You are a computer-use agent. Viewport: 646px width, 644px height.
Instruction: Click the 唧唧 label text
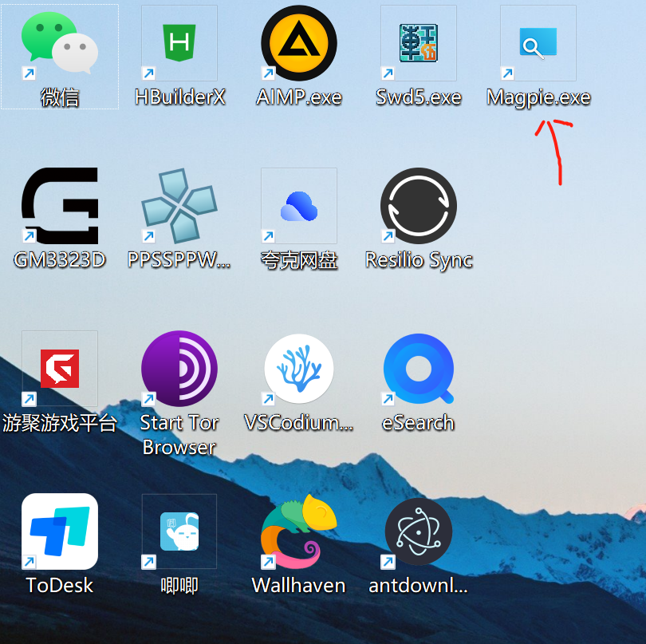click(179, 586)
